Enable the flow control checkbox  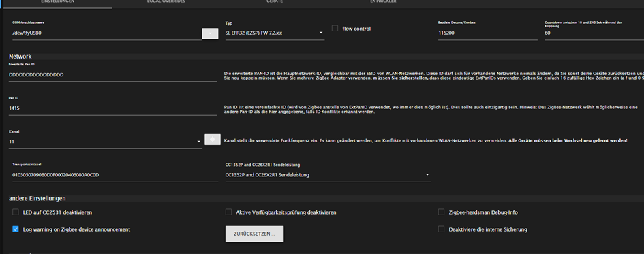click(x=335, y=29)
